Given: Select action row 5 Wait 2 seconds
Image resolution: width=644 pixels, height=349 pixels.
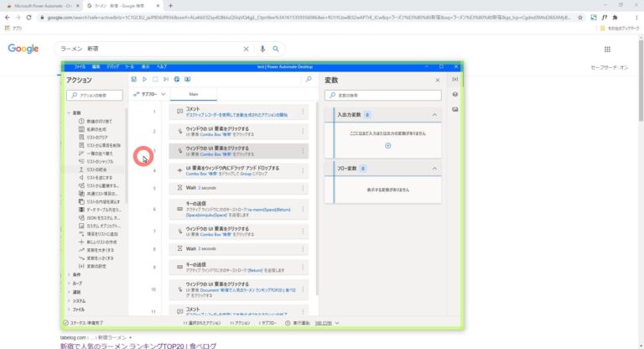Looking at the screenshot, I should [x=238, y=188].
